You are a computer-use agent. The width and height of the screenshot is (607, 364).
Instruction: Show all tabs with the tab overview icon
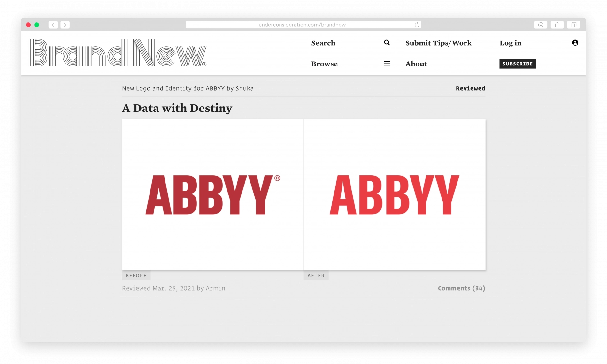tap(573, 25)
